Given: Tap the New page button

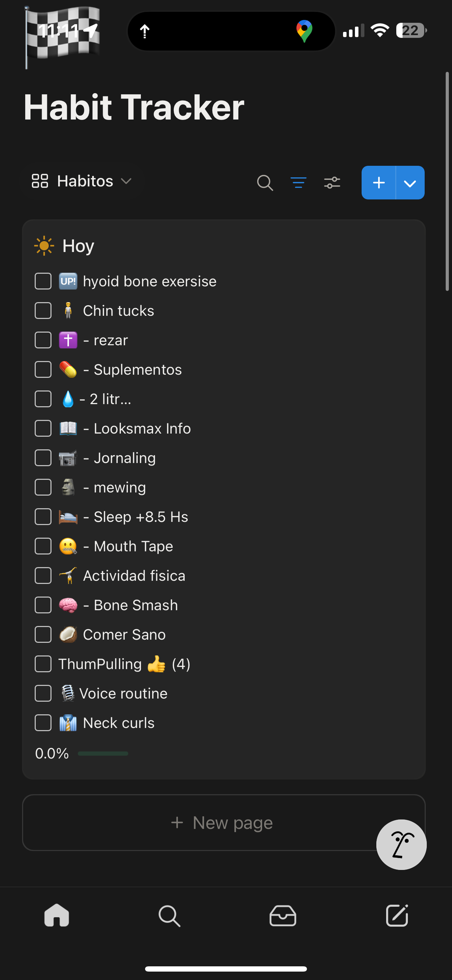Looking at the screenshot, I should [x=223, y=823].
